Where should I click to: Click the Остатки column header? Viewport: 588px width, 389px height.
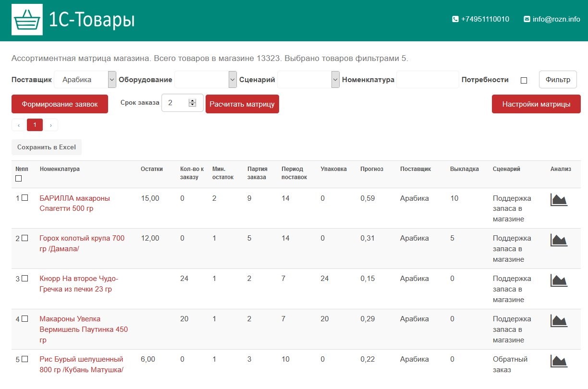[x=152, y=169]
